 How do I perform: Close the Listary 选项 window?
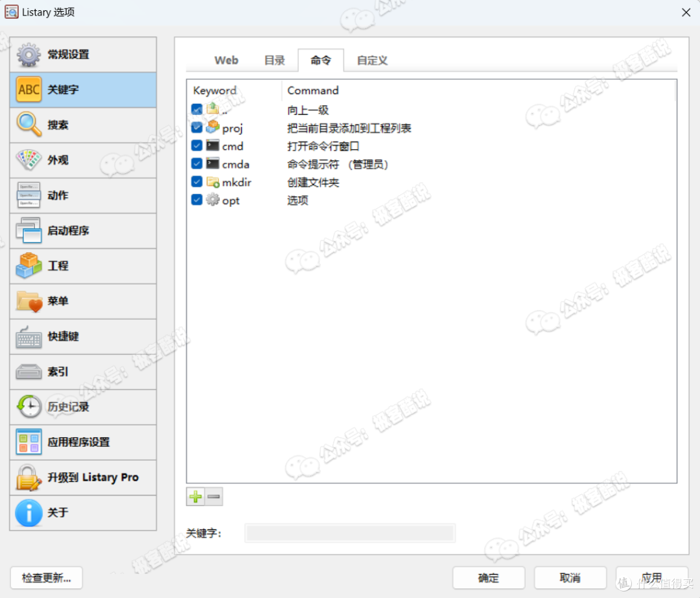coord(686,12)
